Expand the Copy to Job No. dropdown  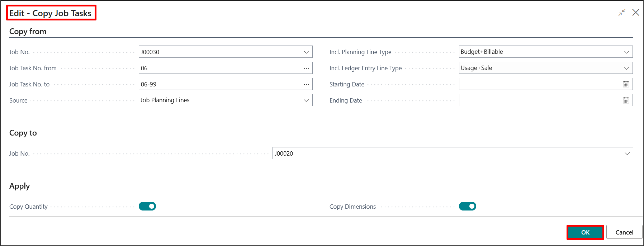(627, 153)
